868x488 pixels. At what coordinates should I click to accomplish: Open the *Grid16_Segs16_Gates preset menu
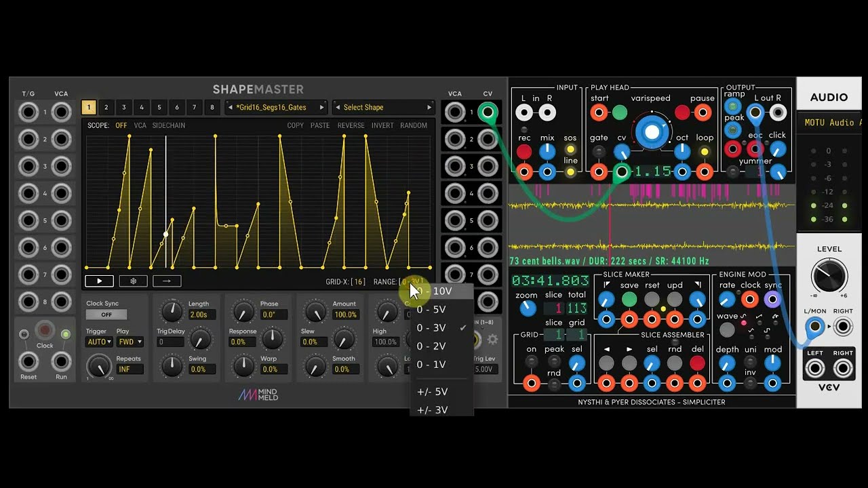(x=275, y=107)
